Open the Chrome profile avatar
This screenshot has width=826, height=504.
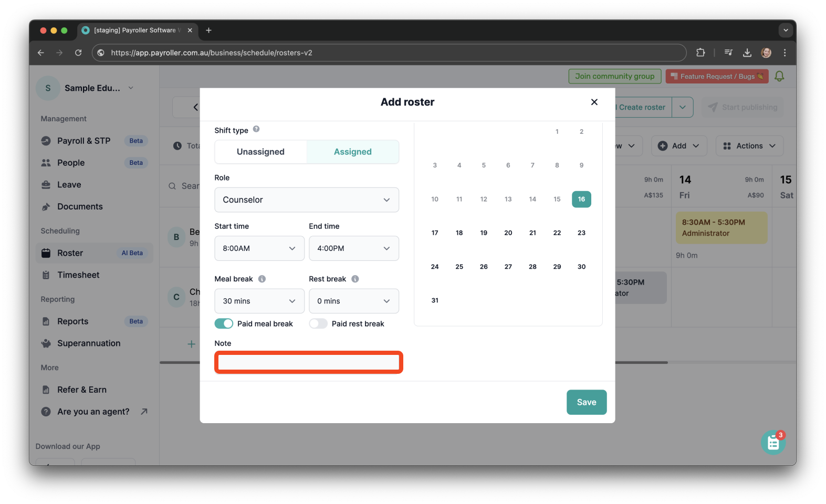tap(766, 52)
